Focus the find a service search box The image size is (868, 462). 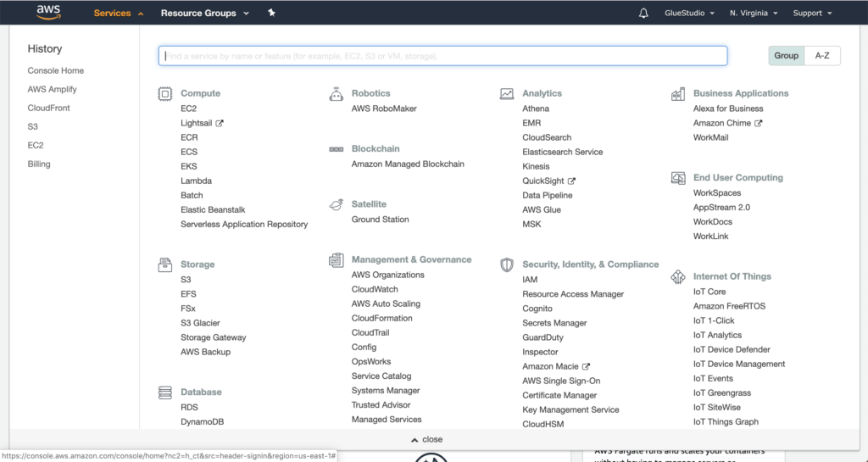[442, 56]
